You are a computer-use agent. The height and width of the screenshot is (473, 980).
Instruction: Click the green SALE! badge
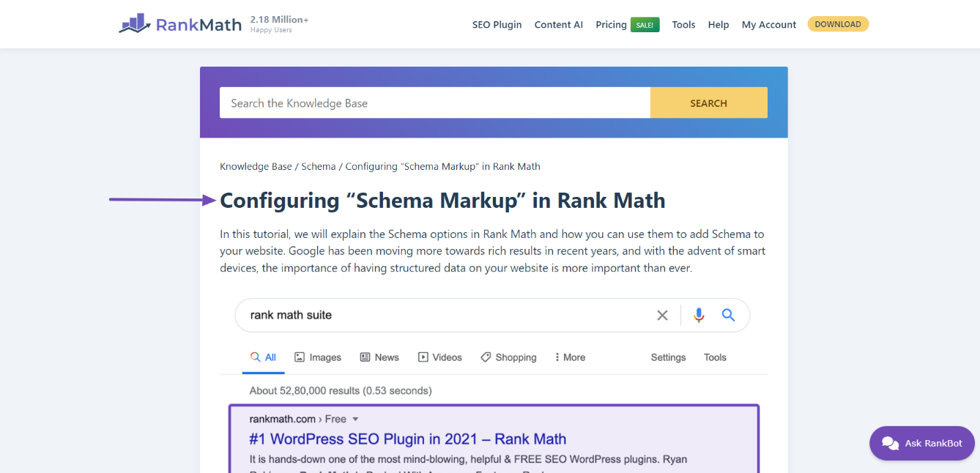click(x=645, y=25)
